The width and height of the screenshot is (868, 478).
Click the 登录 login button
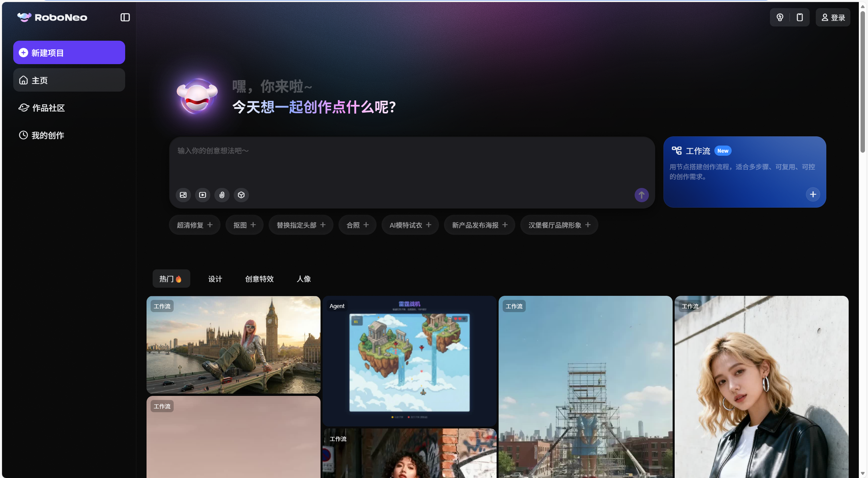point(833,17)
